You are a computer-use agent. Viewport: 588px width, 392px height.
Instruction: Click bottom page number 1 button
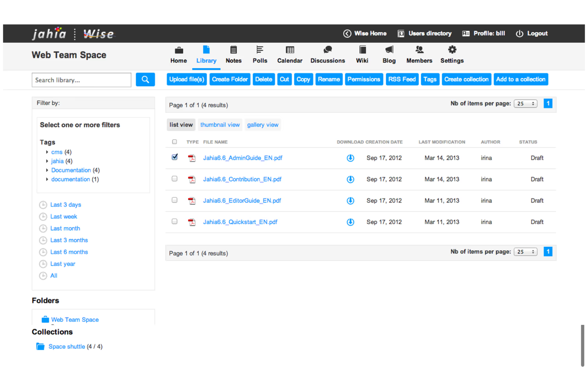(x=548, y=252)
